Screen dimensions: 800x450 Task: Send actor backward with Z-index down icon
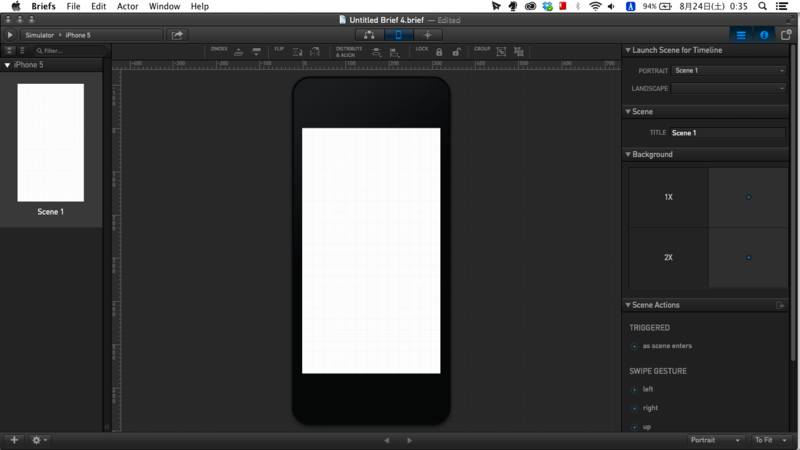pos(256,52)
